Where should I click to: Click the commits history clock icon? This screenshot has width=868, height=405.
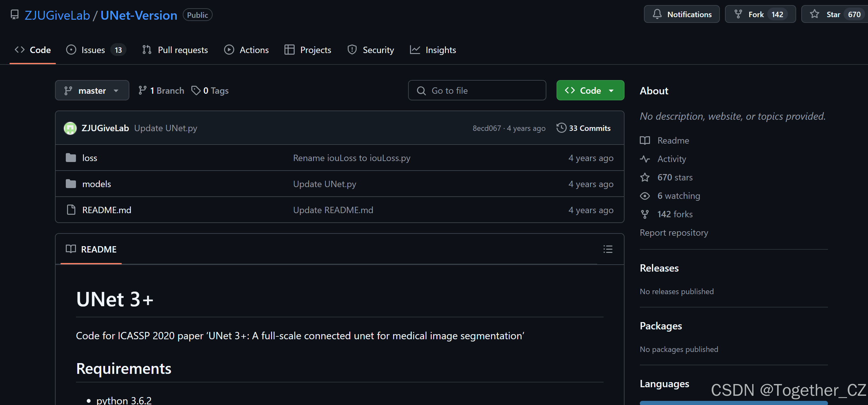pyautogui.click(x=561, y=128)
